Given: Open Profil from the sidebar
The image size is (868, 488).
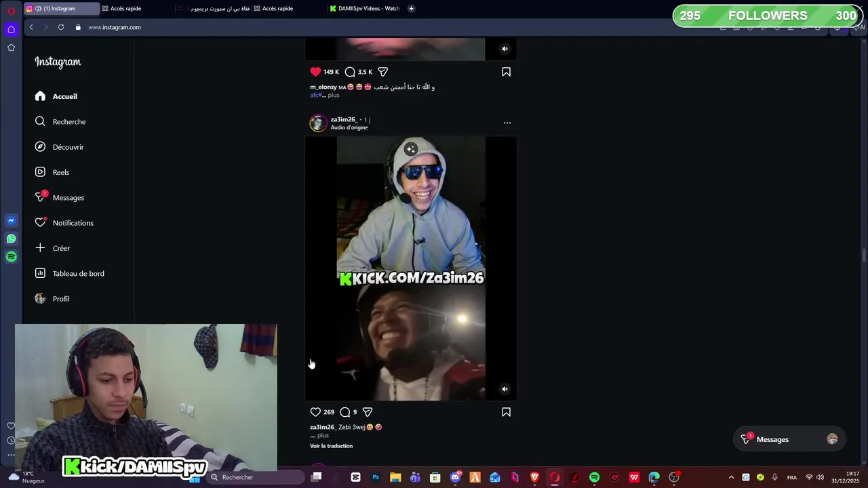Looking at the screenshot, I should (52, 299).
